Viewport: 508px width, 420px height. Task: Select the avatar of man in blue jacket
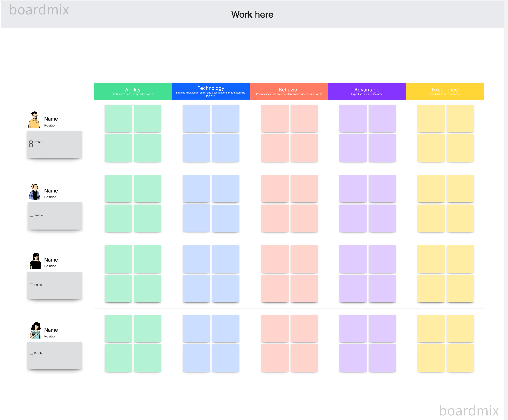[x=35, y=192]
